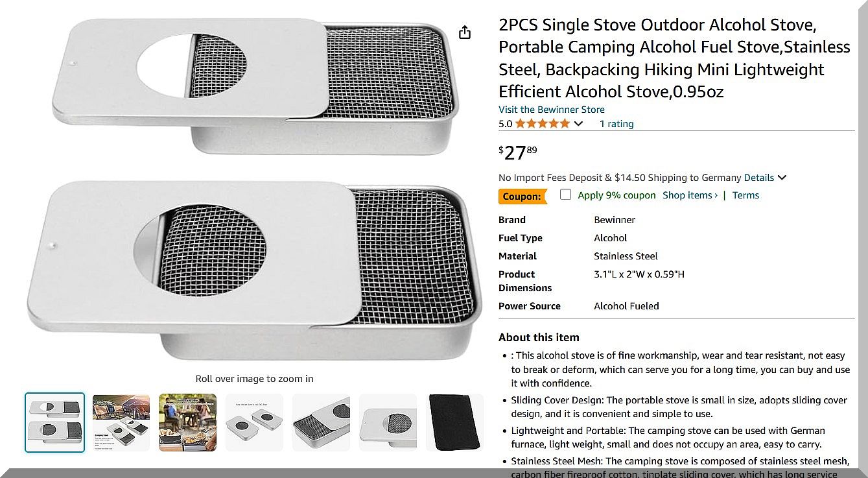Click the orange Coupon badge
Viewport: 868px width, 478px height.
coord(522,196)
